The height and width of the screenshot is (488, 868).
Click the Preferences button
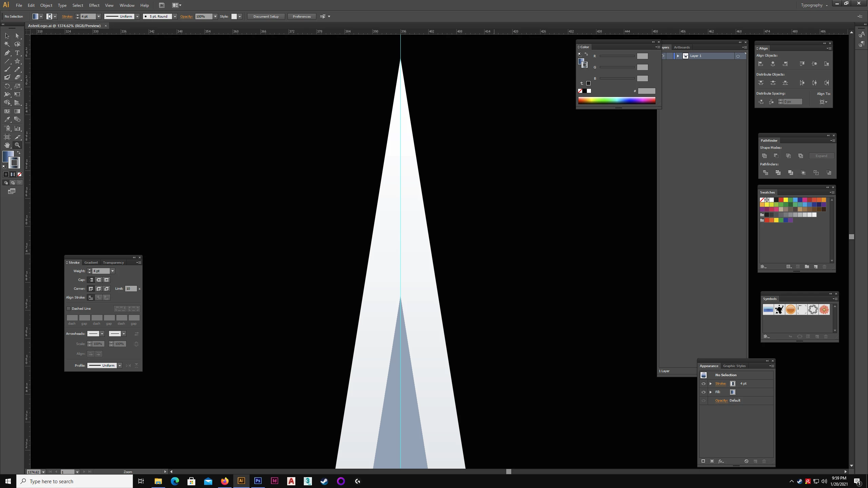(301, 16)
